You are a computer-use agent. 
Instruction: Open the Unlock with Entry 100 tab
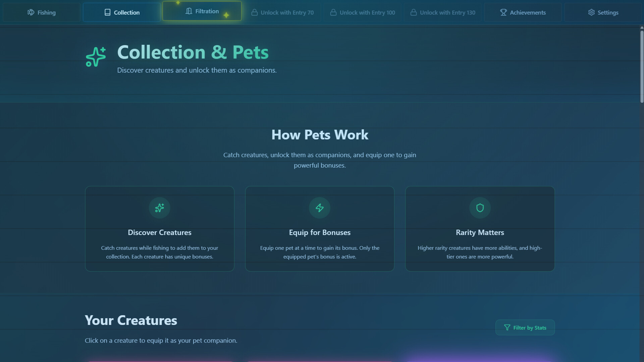[362, 12]
